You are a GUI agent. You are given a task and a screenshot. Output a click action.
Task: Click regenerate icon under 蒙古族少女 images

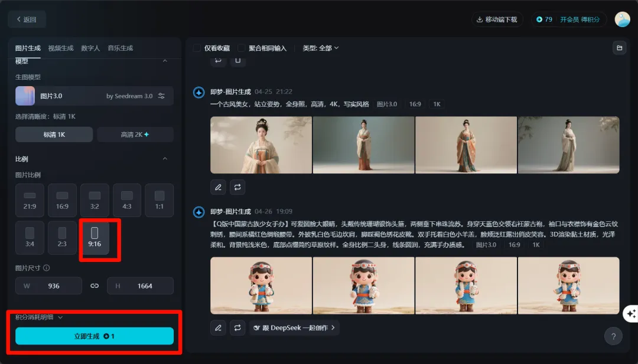click(237, 328)
